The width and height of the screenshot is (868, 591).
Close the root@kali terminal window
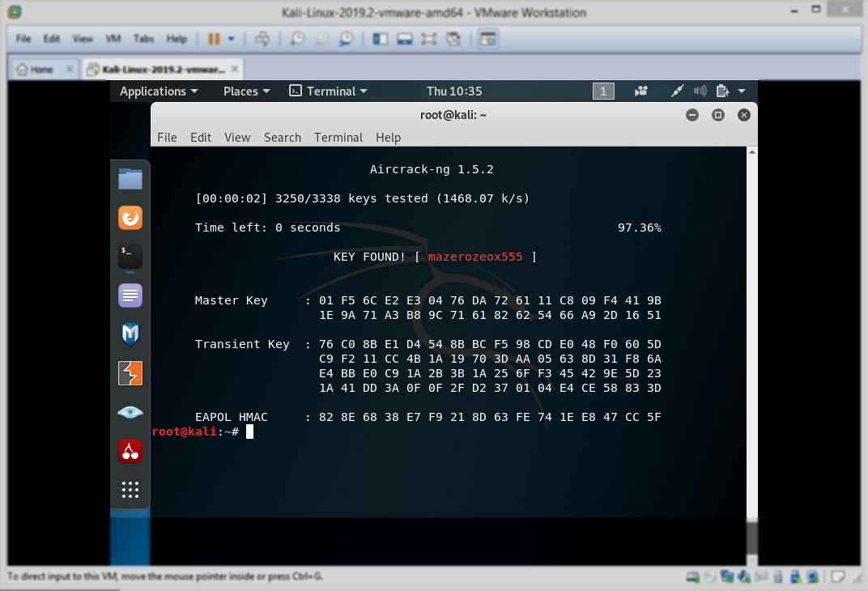[x=744, y=114]
